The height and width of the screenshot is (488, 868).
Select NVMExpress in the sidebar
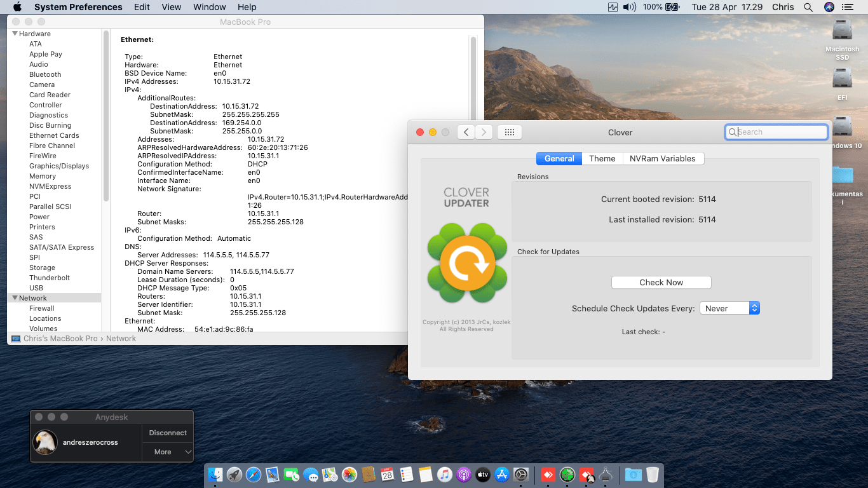[x=50, y=186]
